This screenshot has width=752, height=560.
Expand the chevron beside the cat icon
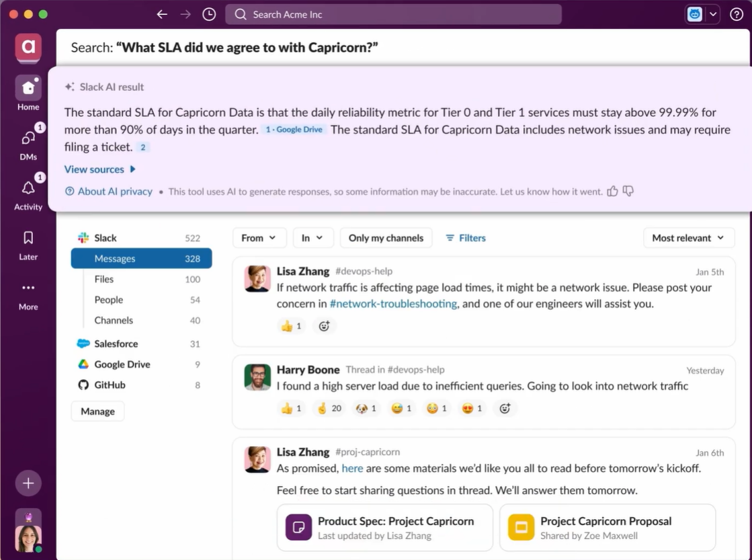713,14
